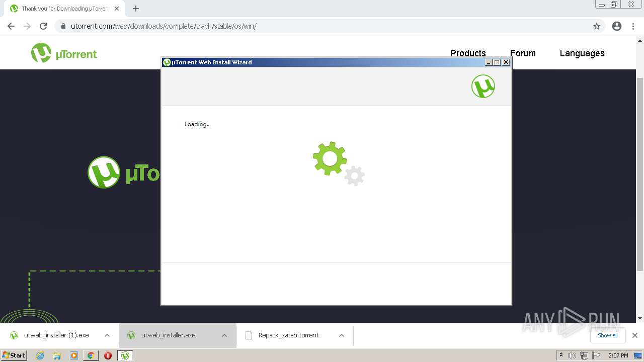
Task: Select the 'Thank you for Downloading µTorrent' tab
Action: coord(64,9)
